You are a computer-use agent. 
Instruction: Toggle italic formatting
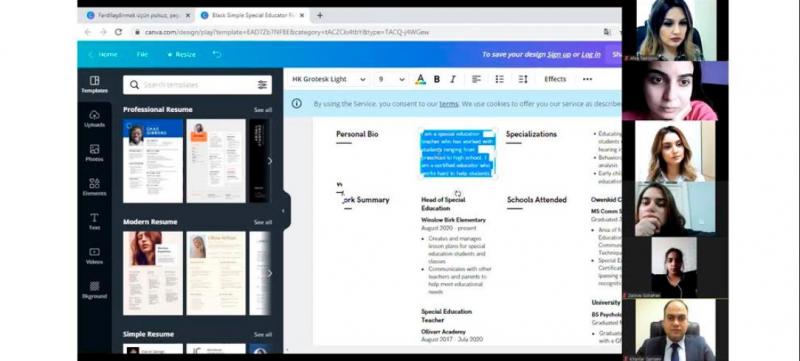[x=453, y=79]
